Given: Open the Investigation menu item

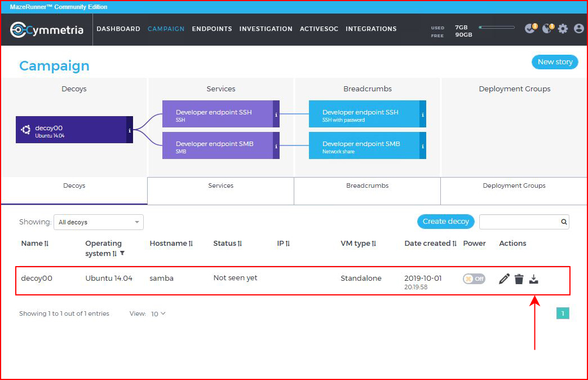Looking at the screenshot, I should click(266, 29).
